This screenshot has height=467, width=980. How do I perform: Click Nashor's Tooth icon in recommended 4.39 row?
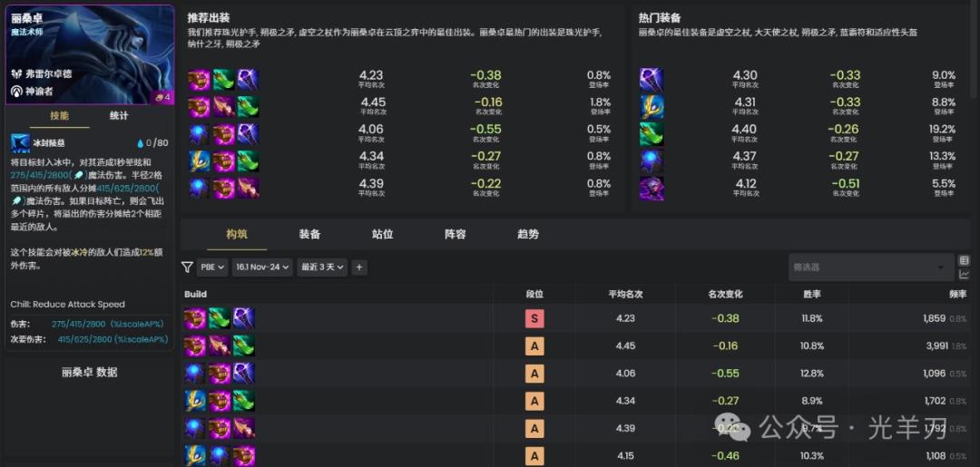coord(248,188)
